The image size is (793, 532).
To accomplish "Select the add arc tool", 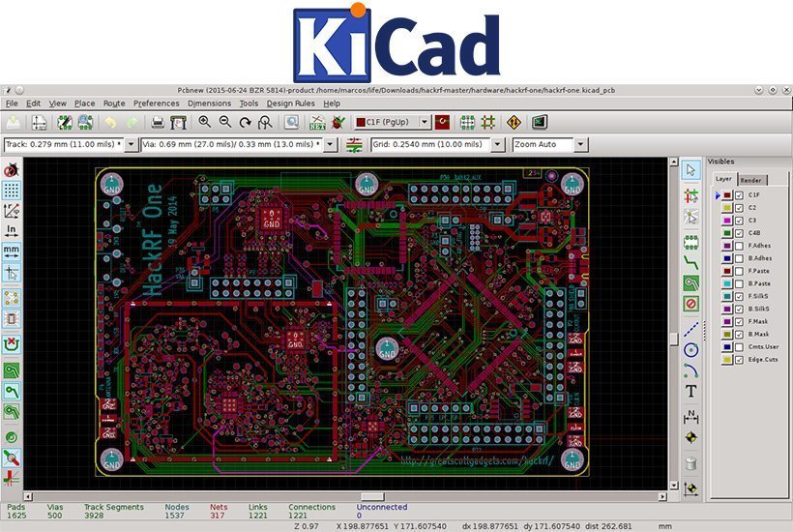I will click(690, 370).
